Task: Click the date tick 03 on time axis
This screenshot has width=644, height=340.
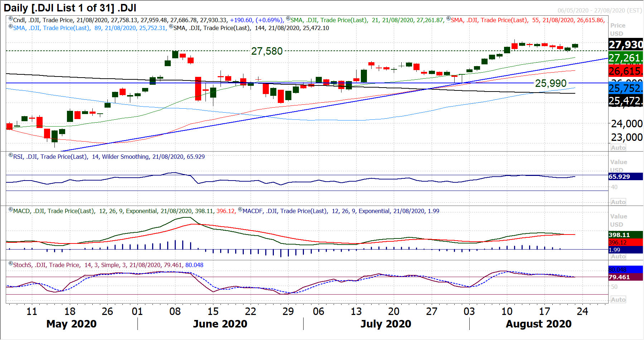Action: coord(469,311)
